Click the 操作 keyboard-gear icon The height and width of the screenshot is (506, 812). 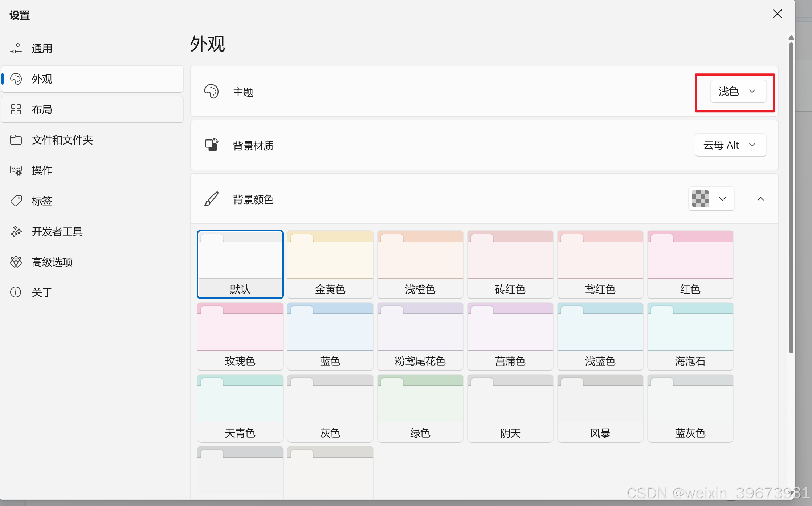coord(16,170)
